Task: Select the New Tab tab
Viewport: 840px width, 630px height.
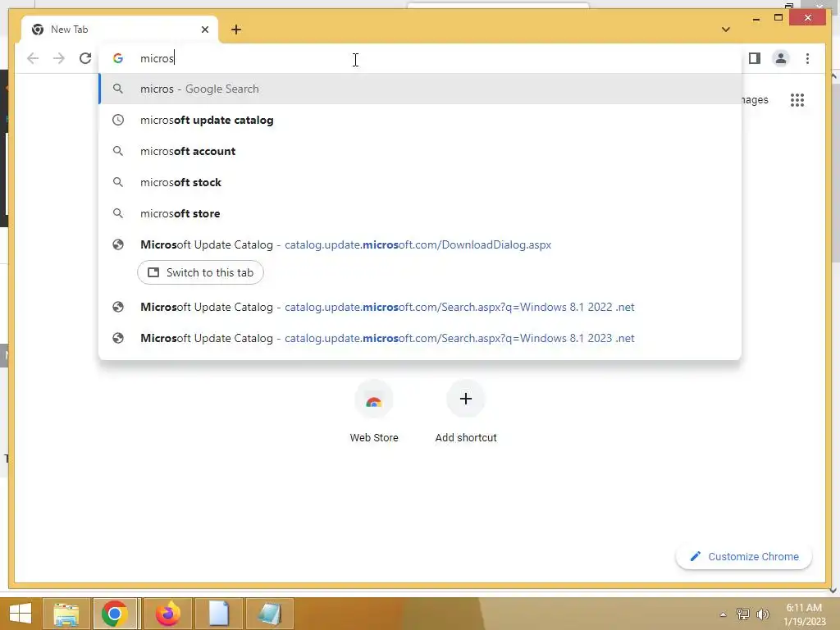Action: tap(120, 30)
